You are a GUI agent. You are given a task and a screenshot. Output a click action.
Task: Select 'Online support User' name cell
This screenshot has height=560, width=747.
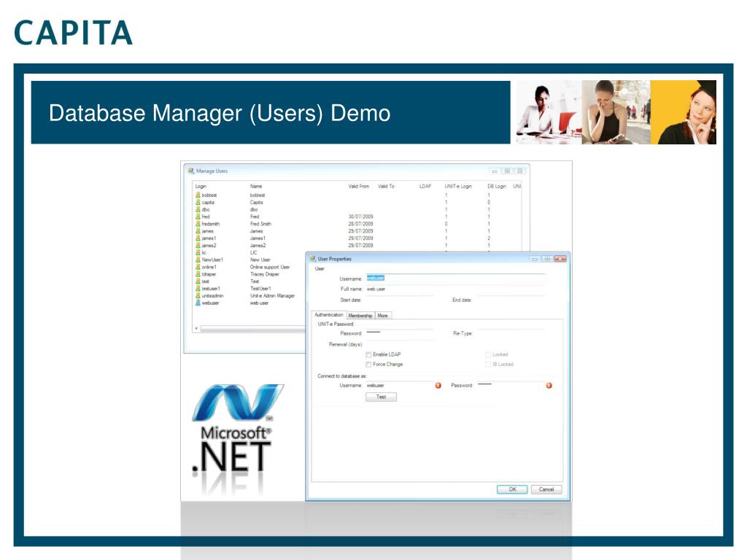pos(270,267)
